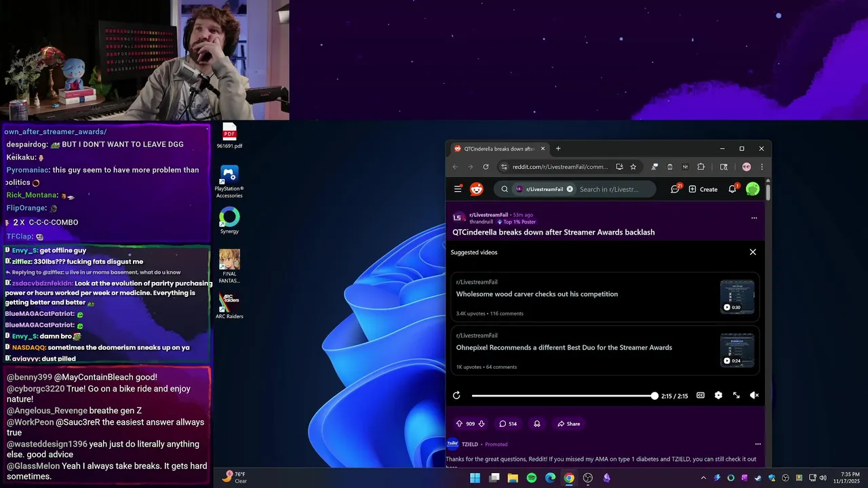Open Task View on the taskbar
This screenshot has height=488, width=868.
point(494,478)
